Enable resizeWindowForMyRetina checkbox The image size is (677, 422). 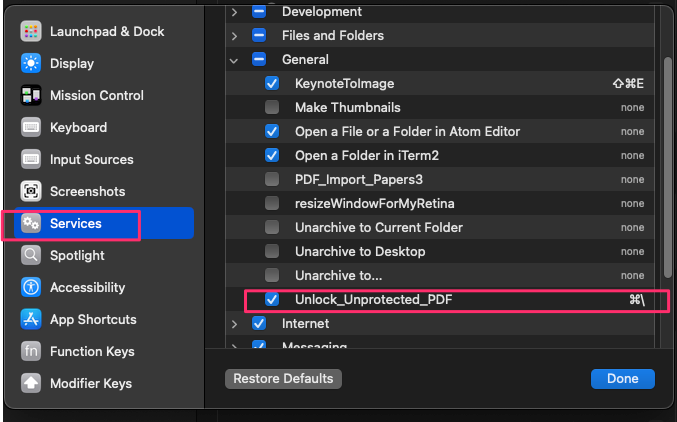(x=272, y=203)
